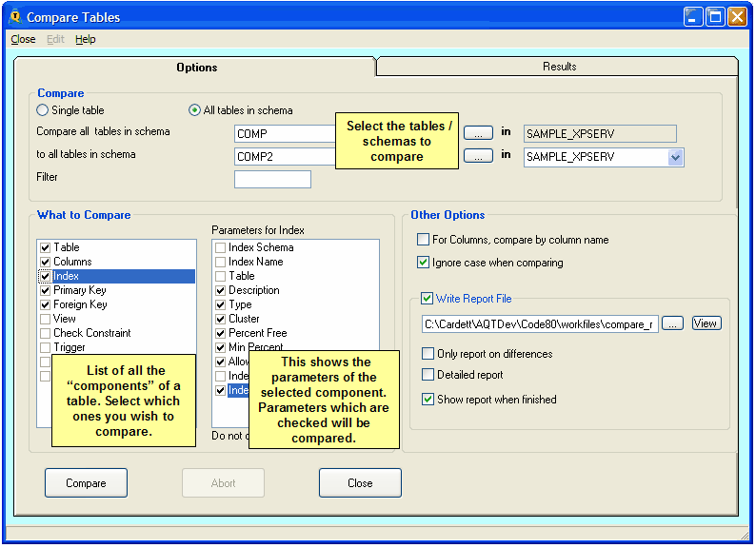Image resolution: width=756 pixels, height=548 pixels.
Task: Enable compare by column name option
Action: click(x=423, y=239)
